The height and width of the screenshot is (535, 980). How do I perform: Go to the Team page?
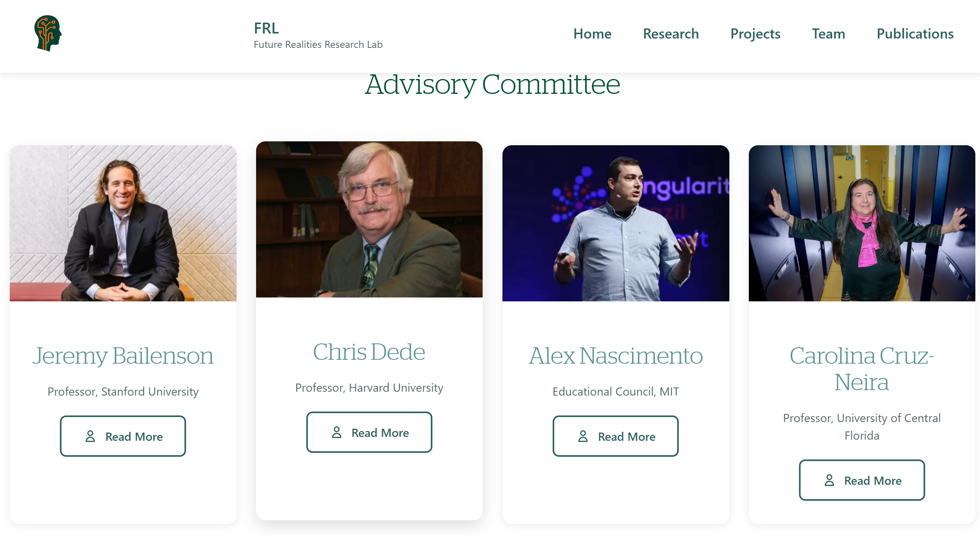829,34
